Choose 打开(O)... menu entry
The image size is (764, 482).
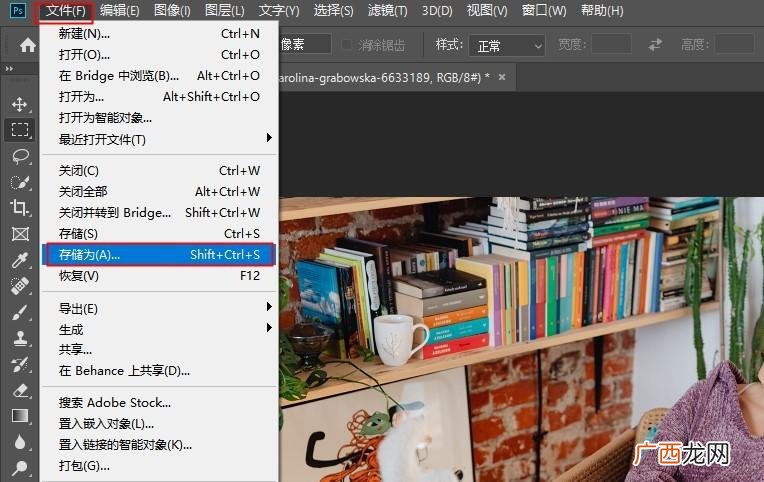click(x=159, y=55)
